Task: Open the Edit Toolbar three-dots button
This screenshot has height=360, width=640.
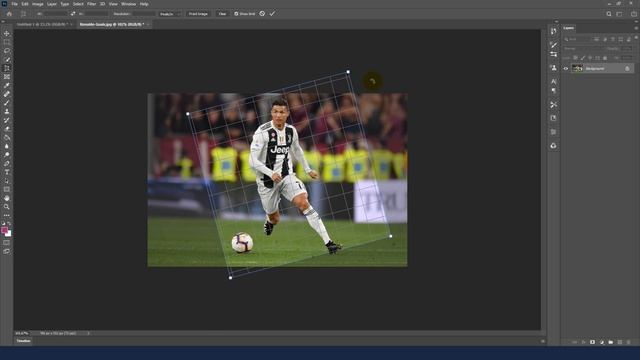Action: (x=7, y=215)
